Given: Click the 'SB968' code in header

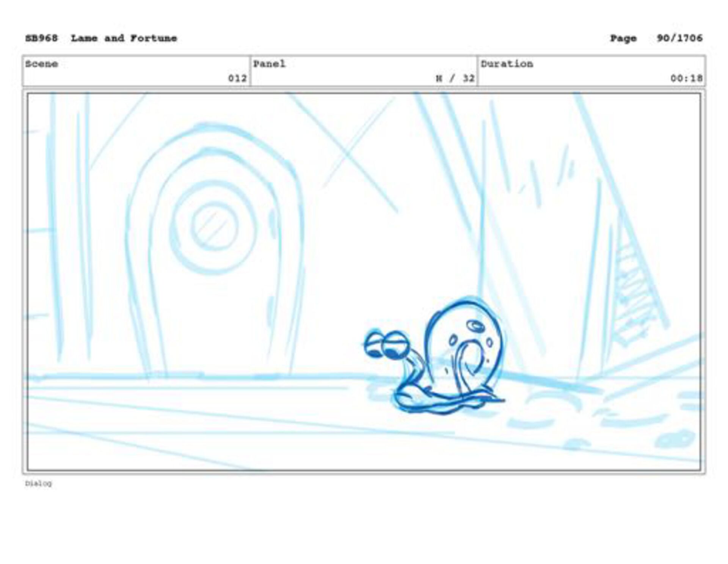Looking at the screenshot, I should click(x=42, y=38).
